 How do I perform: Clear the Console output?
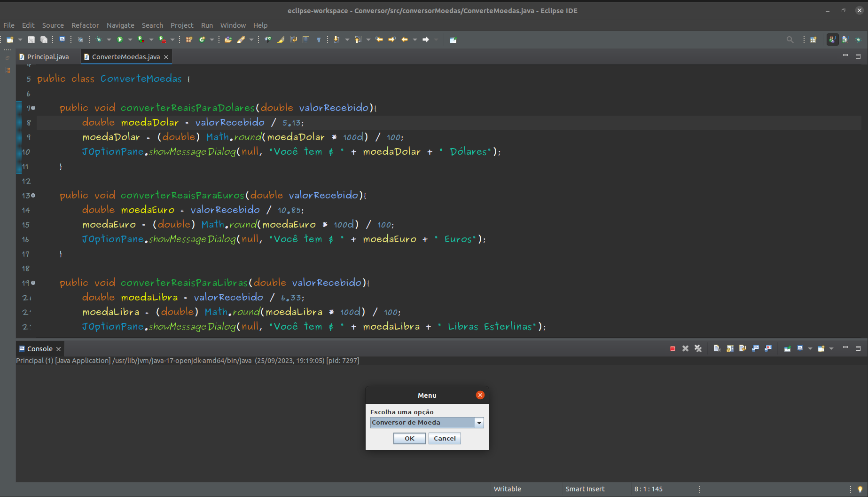point(717,348)
